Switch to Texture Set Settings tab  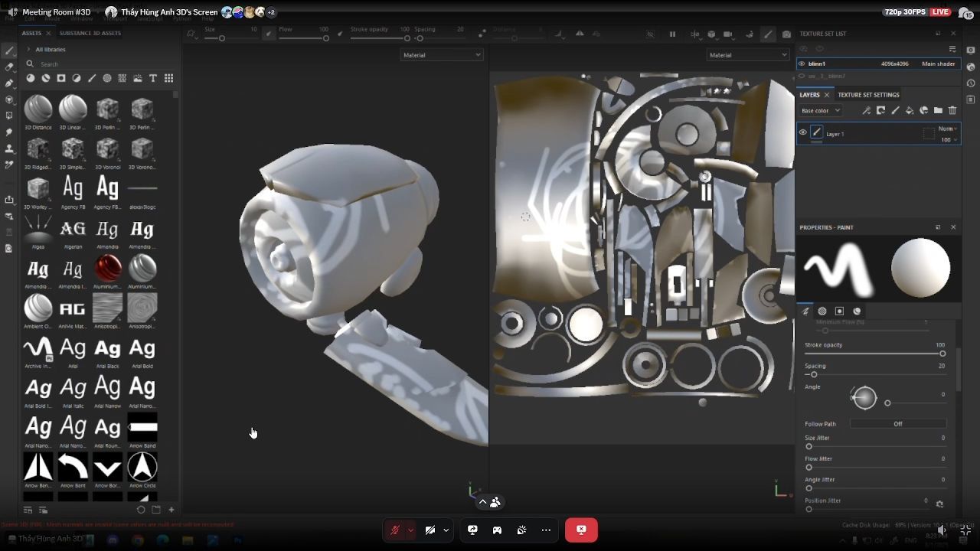click(868, 95)
